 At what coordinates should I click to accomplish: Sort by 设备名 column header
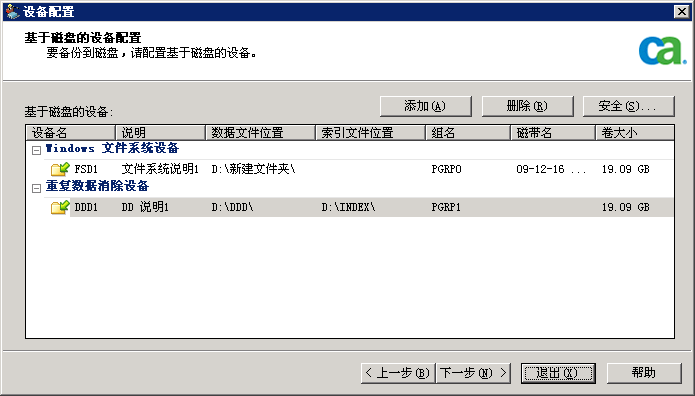coord(71,133)
